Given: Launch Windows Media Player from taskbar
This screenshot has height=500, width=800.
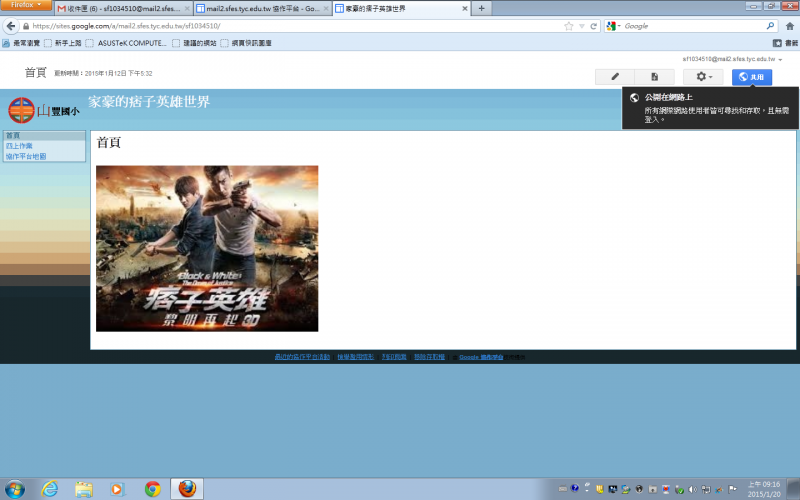Looking at the screenshot, I should (118, 489).
